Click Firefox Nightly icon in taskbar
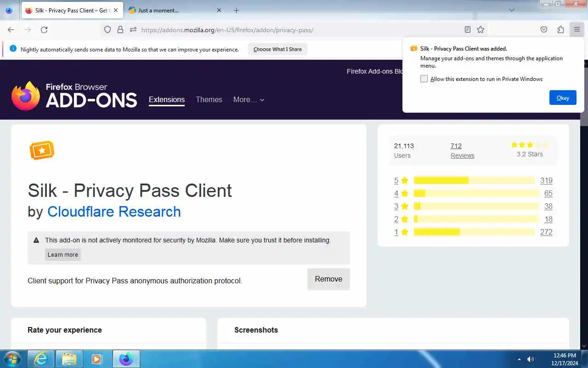Image resolution: width=588 pixels, height=368 pixels. tap(126, 359)
